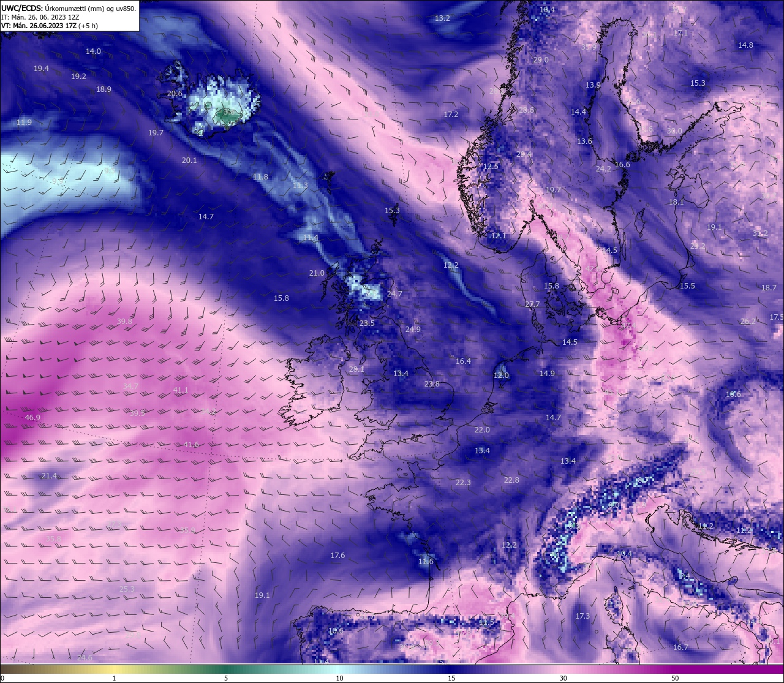
Task: Click the value '18.7' at the right edge
Action: [x=769, y=288]
